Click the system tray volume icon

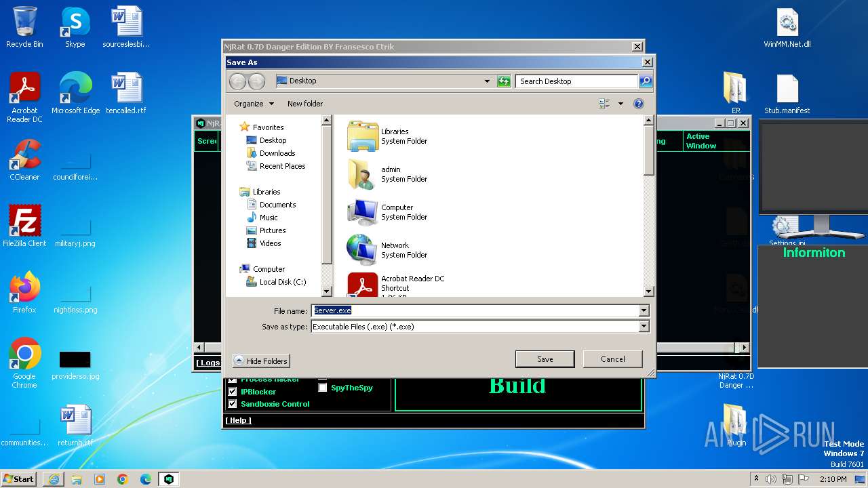click(771, 479)
